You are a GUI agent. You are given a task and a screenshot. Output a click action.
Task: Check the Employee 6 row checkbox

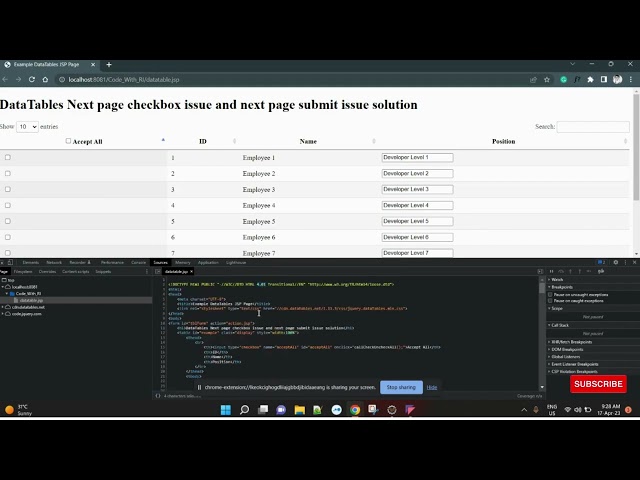pos(8,237)
